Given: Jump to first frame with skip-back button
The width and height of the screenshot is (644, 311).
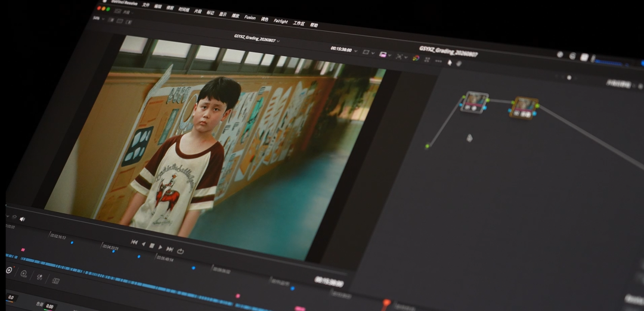Looking at the screenshot, I should click(134, 242).
